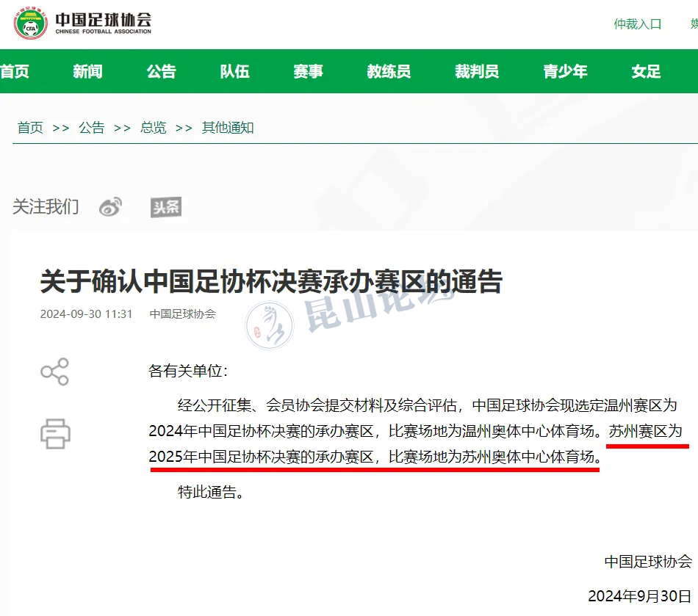Viewport: 698px width, 616px height.
Task: Open the 新闻 navigation menu item
Action: (87, 71)
